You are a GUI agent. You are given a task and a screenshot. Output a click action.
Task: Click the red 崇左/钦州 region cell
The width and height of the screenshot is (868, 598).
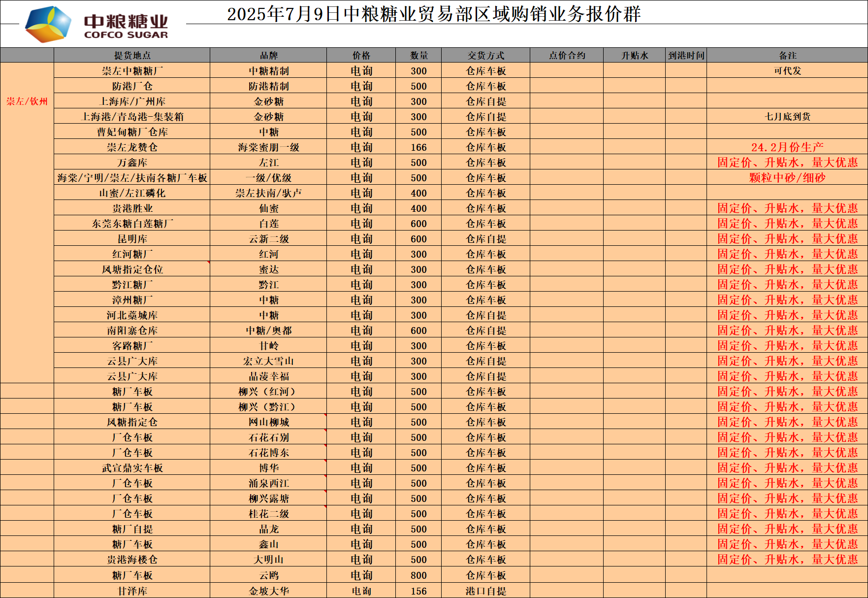(x=27, y=101)
